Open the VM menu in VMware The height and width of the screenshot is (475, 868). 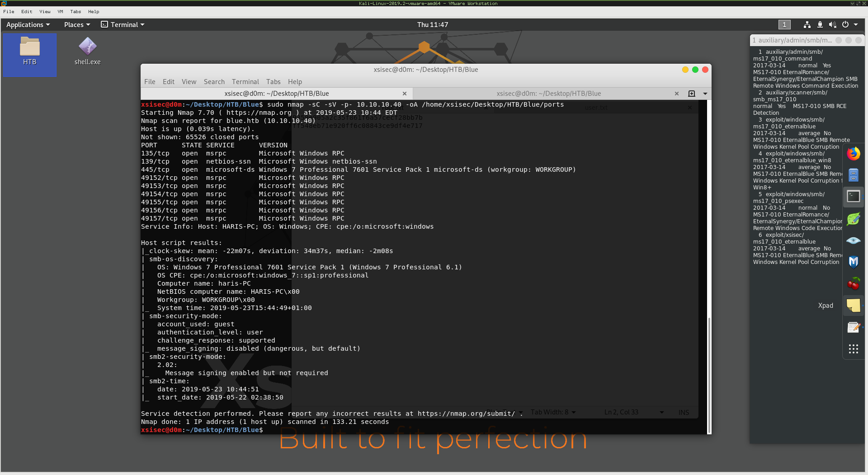[60, 12]
